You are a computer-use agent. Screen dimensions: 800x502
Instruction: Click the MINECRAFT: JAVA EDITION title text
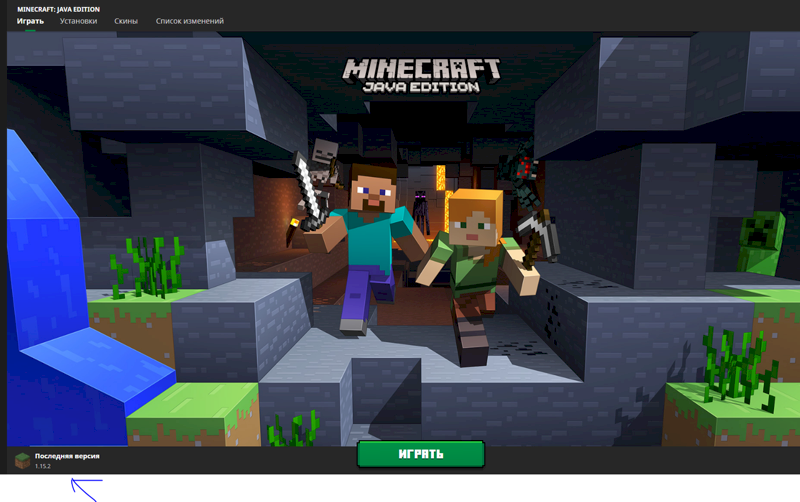pos(58,9)
